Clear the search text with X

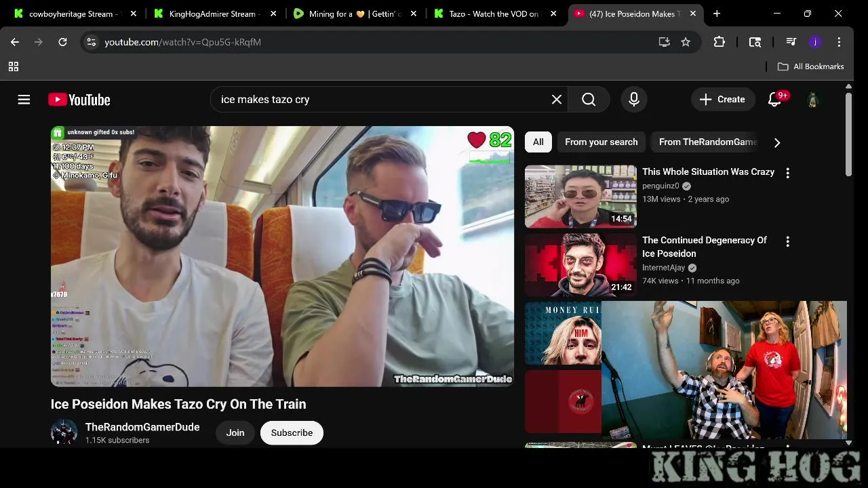(x=557, y=100)
